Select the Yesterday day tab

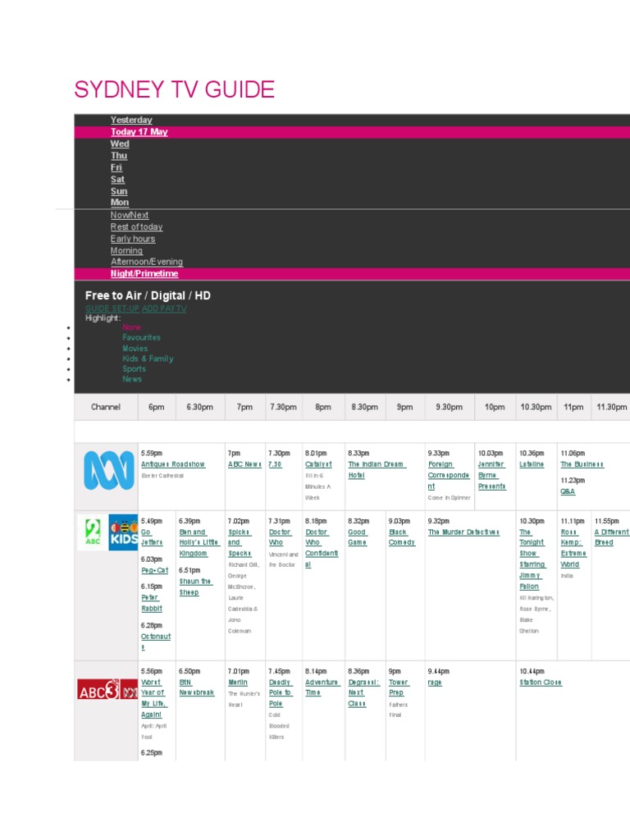131,121
